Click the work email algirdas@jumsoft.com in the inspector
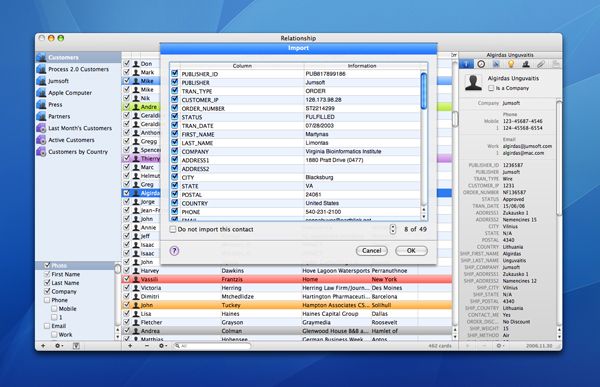This screenshot has height=387, width=600. tap(527, 146)
